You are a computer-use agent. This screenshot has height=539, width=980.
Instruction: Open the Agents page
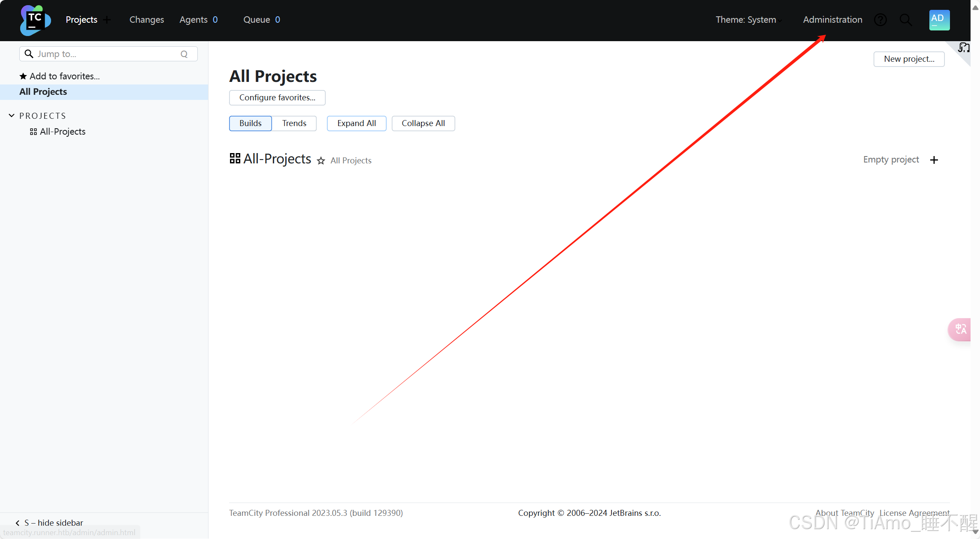point(199,20)
